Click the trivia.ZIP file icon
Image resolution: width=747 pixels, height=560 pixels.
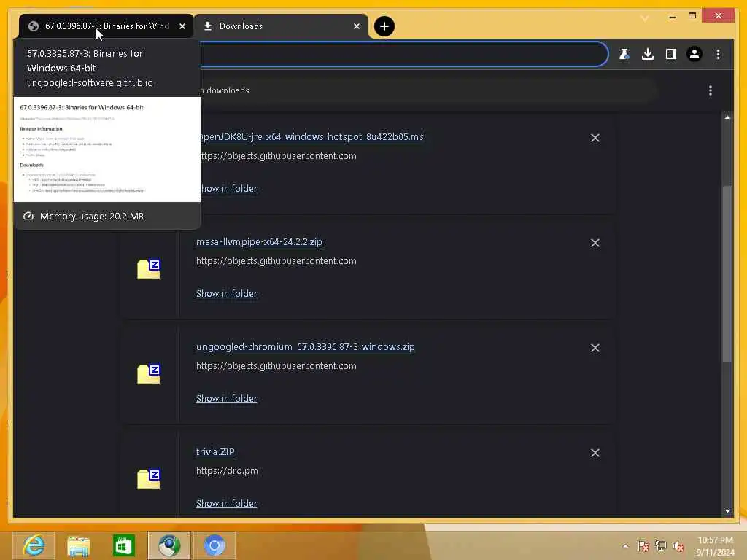tap(149, 478)
